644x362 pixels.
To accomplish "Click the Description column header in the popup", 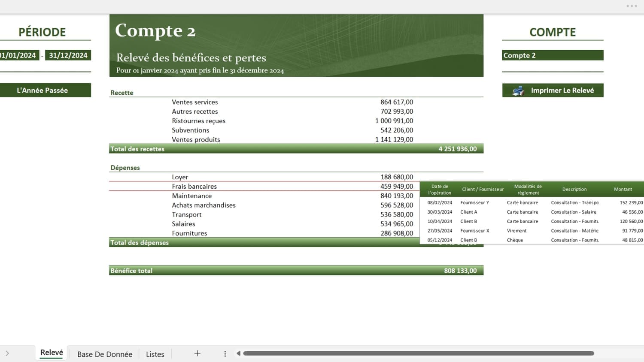I will click(574, 190).
